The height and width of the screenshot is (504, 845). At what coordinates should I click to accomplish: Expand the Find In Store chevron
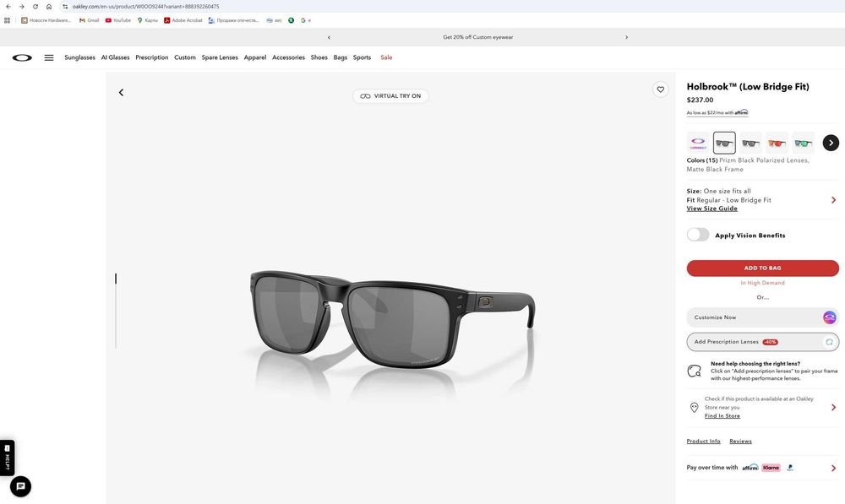pos(834,408)
